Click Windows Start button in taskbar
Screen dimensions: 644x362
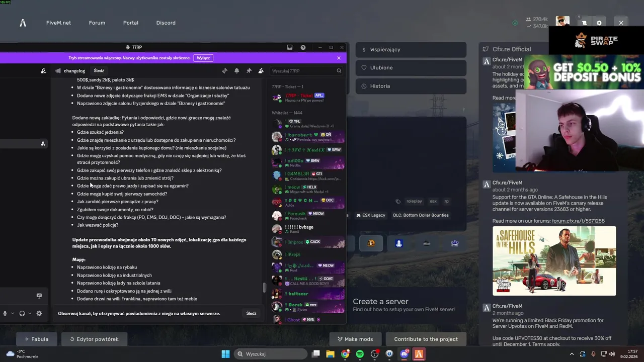coord(225,354)
